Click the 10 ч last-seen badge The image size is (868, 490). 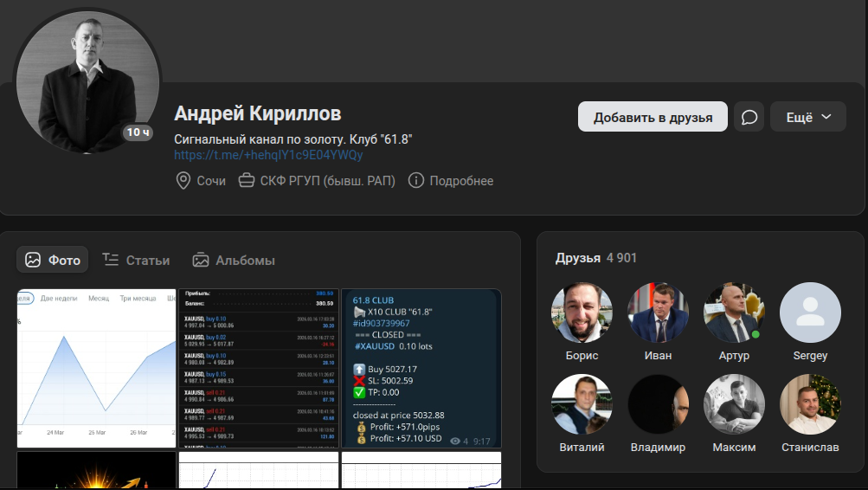point(138,132)
